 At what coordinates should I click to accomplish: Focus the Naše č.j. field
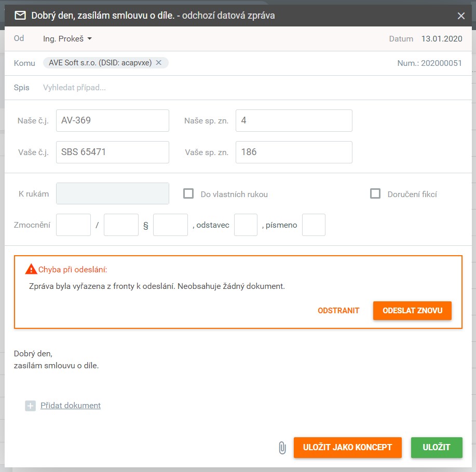(x=113, y=120)
